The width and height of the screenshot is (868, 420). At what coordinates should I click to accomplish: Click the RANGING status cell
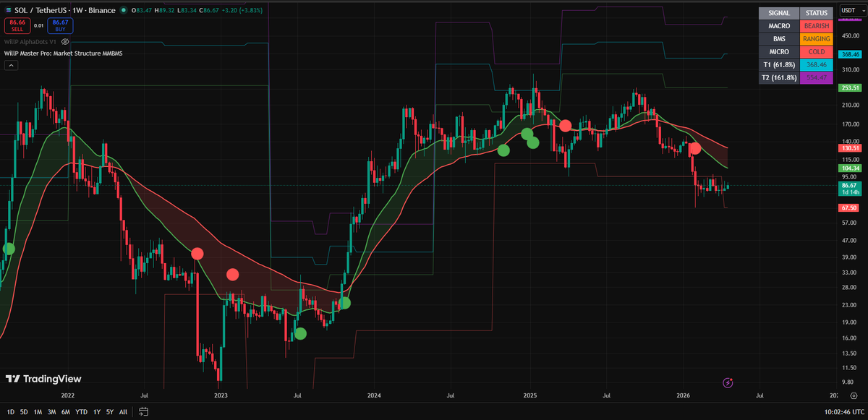pyautogui.click(x=815, y=39)
